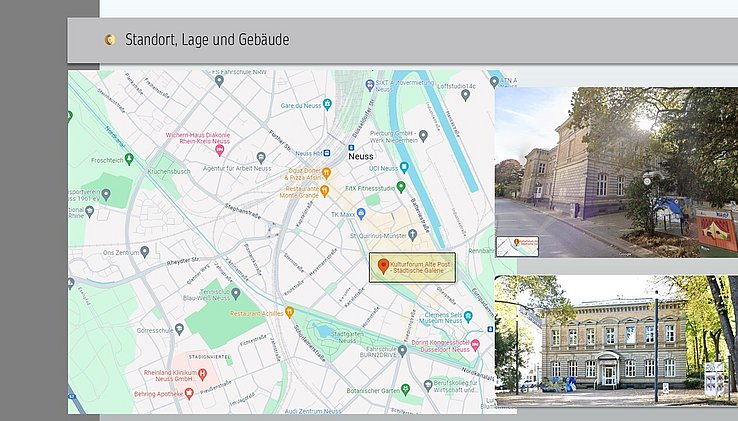
Task: Select the Rheinland Klinikum Neuss hospital marker
Action: coord(203,375)
